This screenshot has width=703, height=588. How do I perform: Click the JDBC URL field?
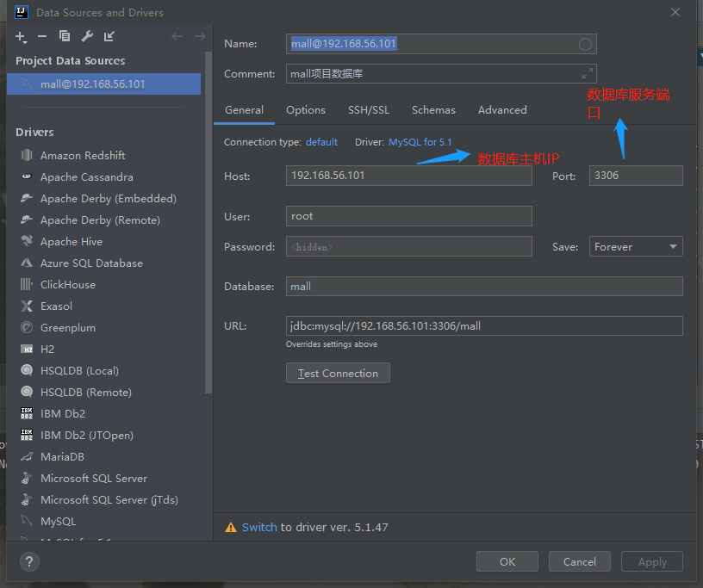[484, 325]
